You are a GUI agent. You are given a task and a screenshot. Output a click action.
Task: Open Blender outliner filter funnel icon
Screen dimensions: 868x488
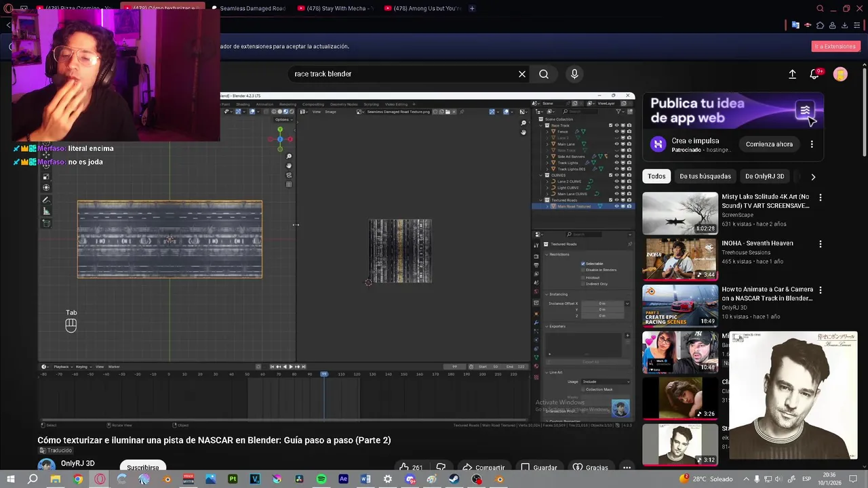pyautogui.click(x=618, y=111)
